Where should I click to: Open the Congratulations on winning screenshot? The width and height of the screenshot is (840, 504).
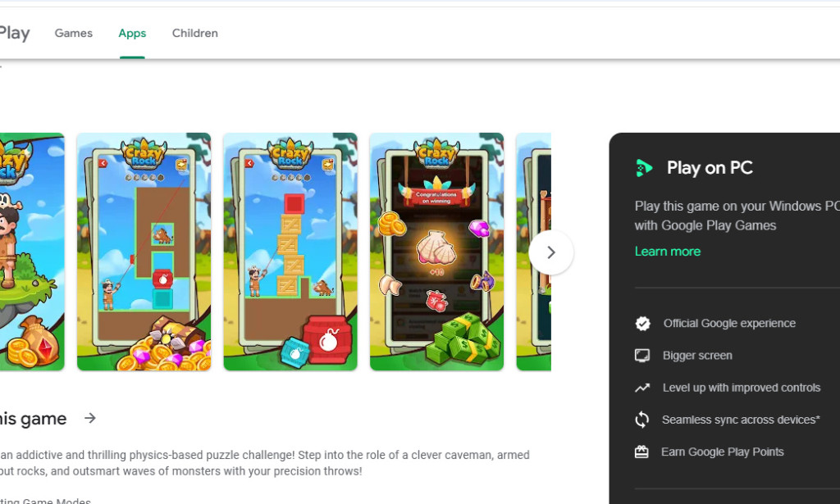pos(436,252)
